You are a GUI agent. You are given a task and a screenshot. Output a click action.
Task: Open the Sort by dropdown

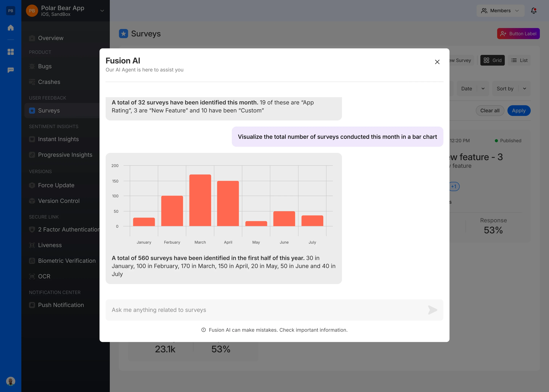tap(511, 89)
